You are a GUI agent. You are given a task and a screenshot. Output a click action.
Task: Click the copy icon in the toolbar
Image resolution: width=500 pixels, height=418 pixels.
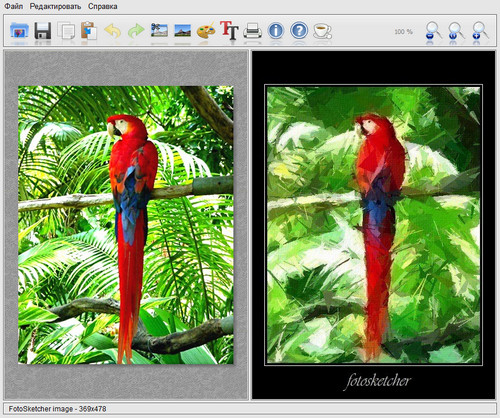[66, 31]
